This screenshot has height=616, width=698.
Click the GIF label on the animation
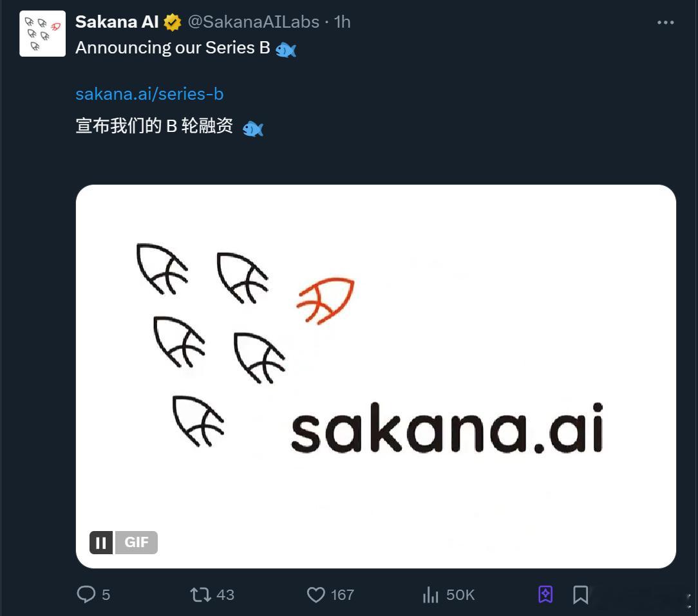(136, 542)
